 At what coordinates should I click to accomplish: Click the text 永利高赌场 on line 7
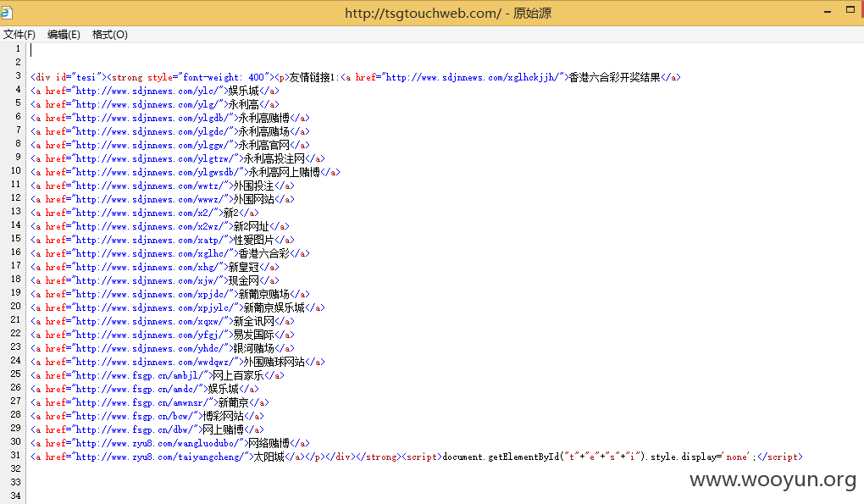point(264,131)
